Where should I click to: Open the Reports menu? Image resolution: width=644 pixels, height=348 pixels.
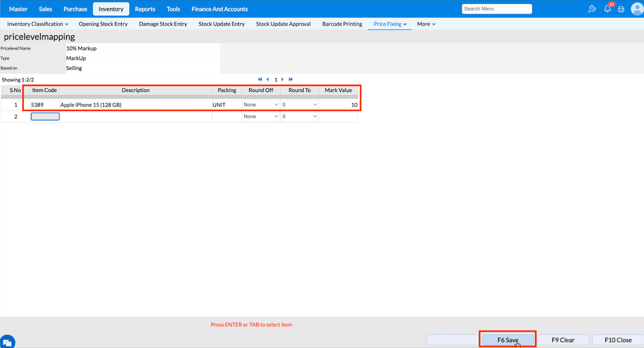click(x=145, y=9)
